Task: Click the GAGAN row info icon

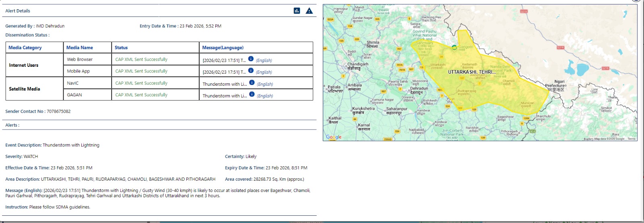Action: click(x=252, y=94)
